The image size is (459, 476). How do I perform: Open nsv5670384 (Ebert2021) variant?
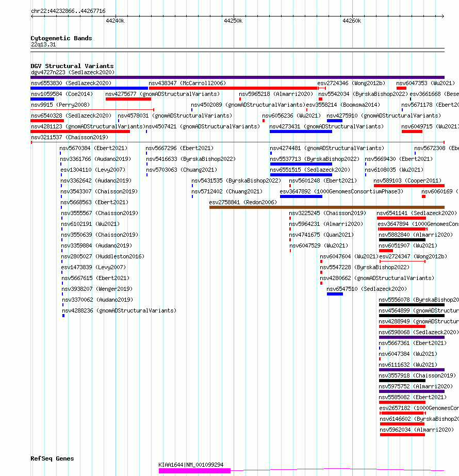point(93,148)
